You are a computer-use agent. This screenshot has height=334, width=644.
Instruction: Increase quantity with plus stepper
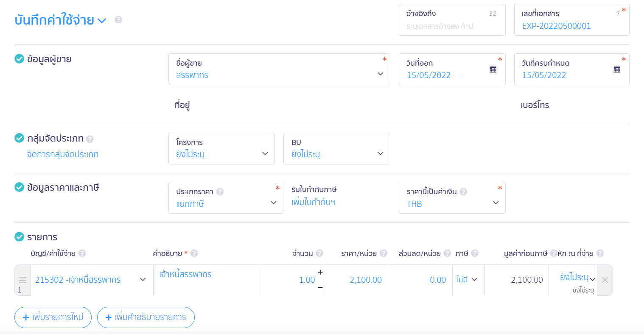point(320,272)
